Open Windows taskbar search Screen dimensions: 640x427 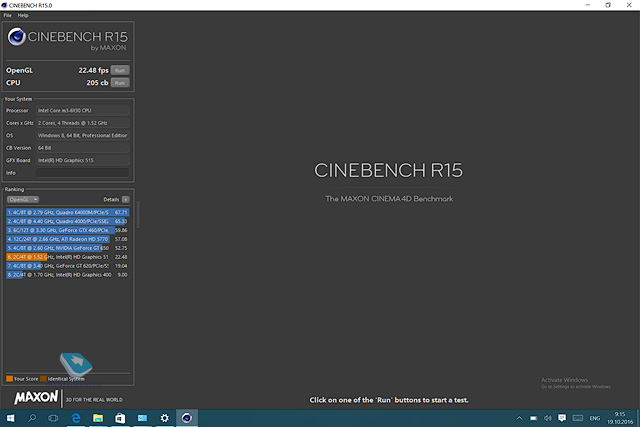pyautogui.click(x=32, y=418)
